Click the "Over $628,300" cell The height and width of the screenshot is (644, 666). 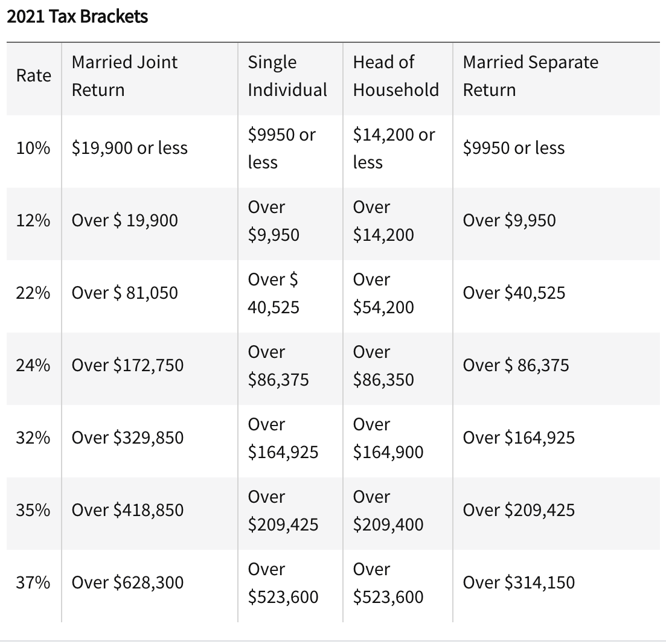[127, 583]
